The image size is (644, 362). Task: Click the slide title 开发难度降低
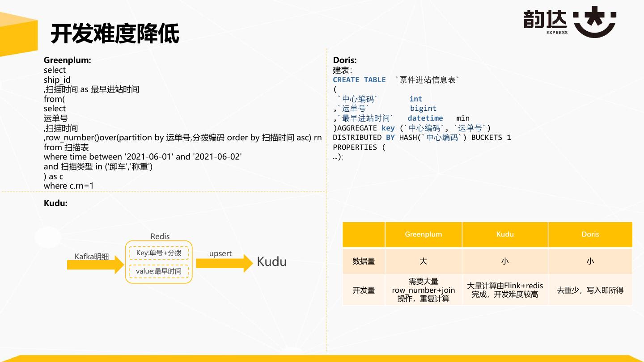coord(115,34)
